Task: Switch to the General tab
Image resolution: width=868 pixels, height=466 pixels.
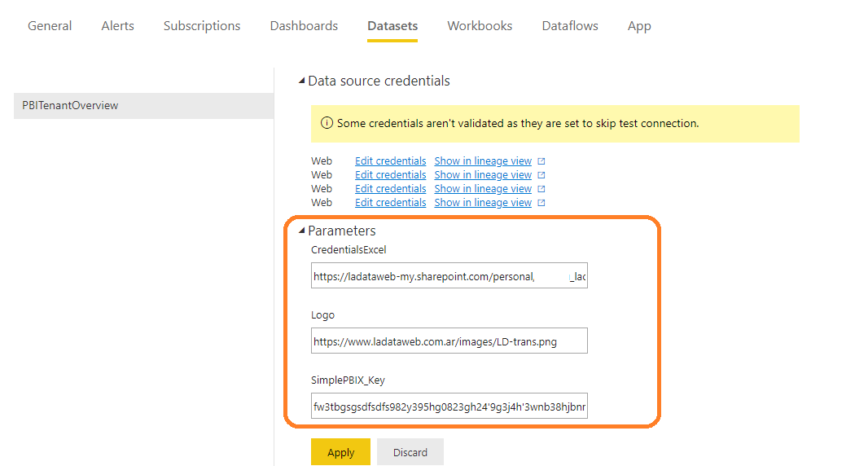Action: pos(50,26)
